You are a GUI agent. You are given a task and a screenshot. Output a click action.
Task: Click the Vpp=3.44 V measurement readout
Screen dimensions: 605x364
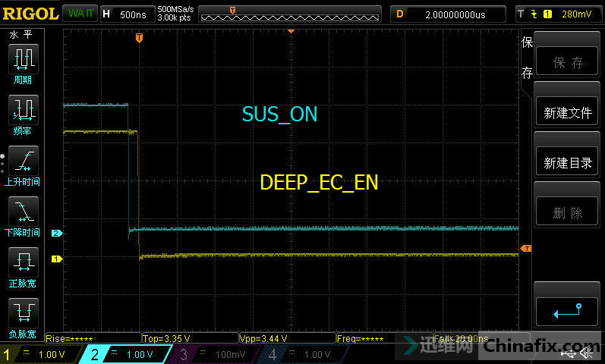263,339
